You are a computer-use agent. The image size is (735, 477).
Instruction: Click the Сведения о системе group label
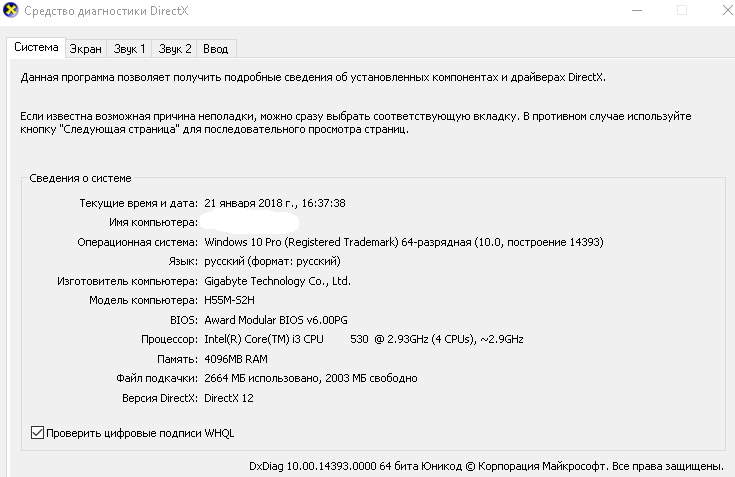(80, 178)
